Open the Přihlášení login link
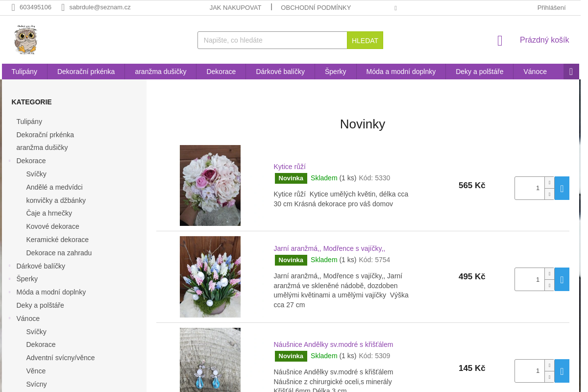This screenshot has width=588, height=392. (x=551, y=7)
